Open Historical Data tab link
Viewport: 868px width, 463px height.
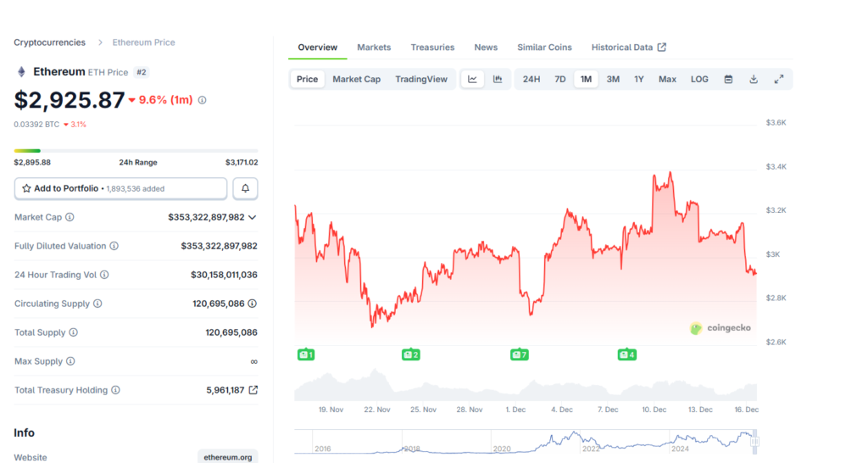(x=629, y=47)
